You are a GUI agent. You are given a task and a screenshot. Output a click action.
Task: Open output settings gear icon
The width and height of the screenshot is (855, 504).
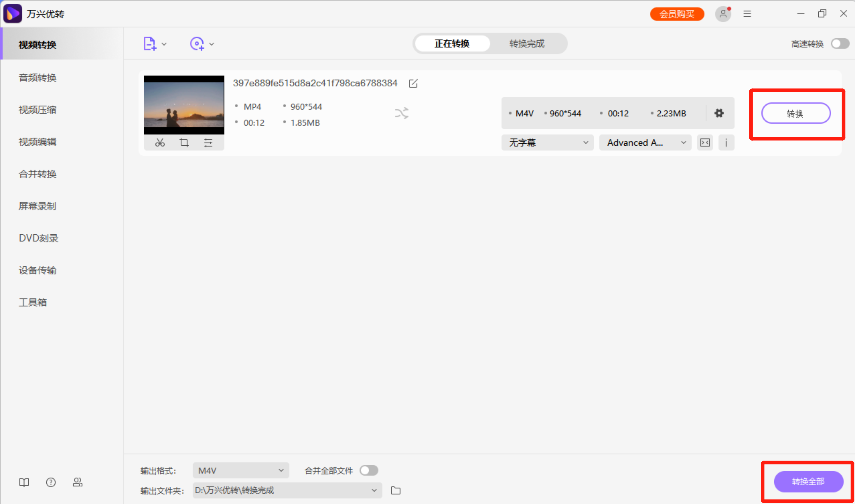coord(719,113)
